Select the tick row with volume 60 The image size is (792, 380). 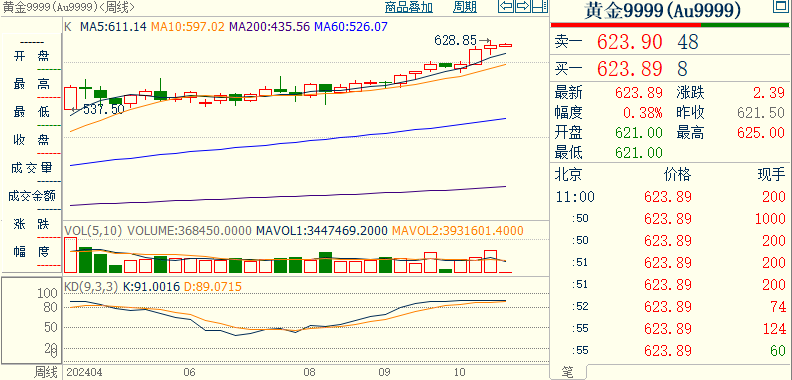[x=670, y=350]
